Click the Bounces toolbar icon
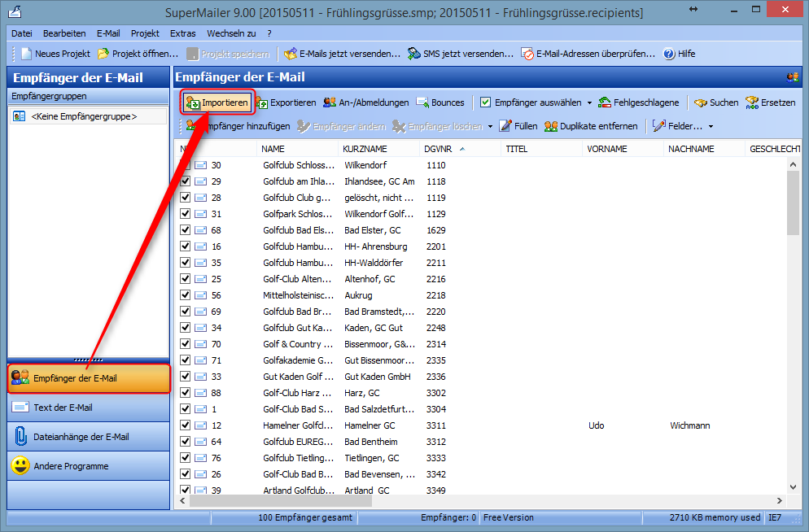 pyautogui.click(x=423, y=103)
